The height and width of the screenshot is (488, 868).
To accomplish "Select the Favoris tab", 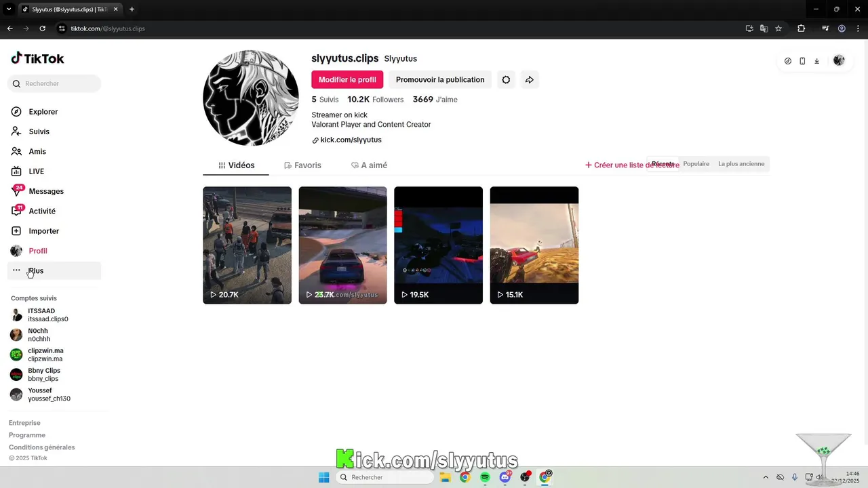I will pos(302,165).
